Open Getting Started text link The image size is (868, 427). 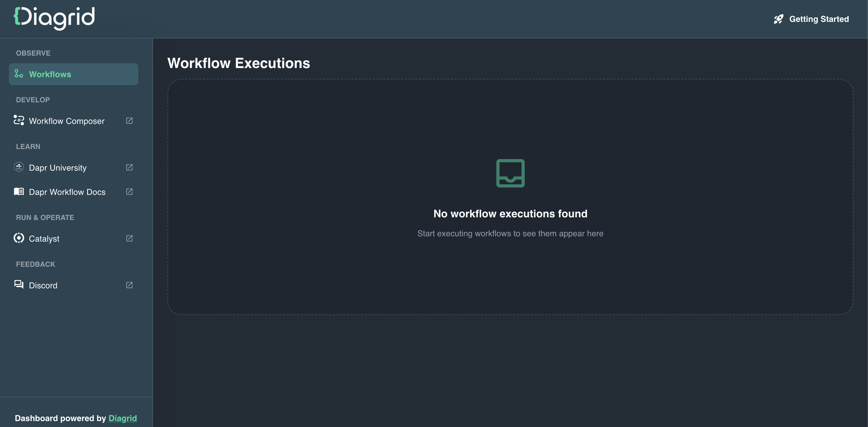point(819,19)
